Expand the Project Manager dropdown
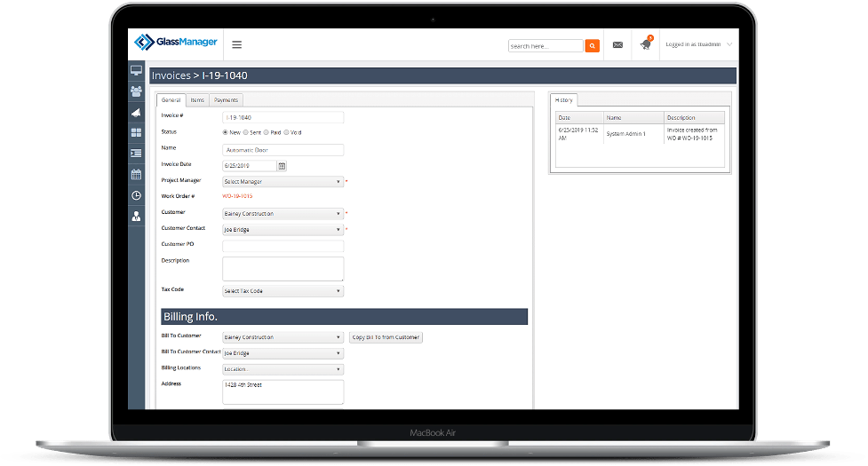 coord(283,181)
